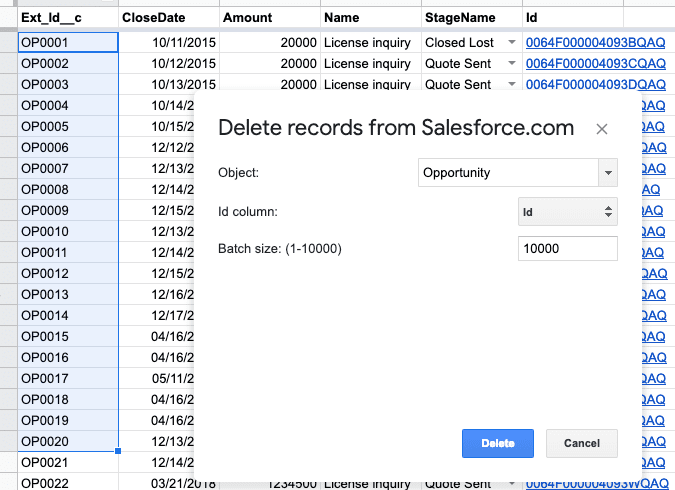Select License inquiry in OP0002 row
Image resolution: width=675 pixels, height=490 pixels.
(x=371, y=63)
